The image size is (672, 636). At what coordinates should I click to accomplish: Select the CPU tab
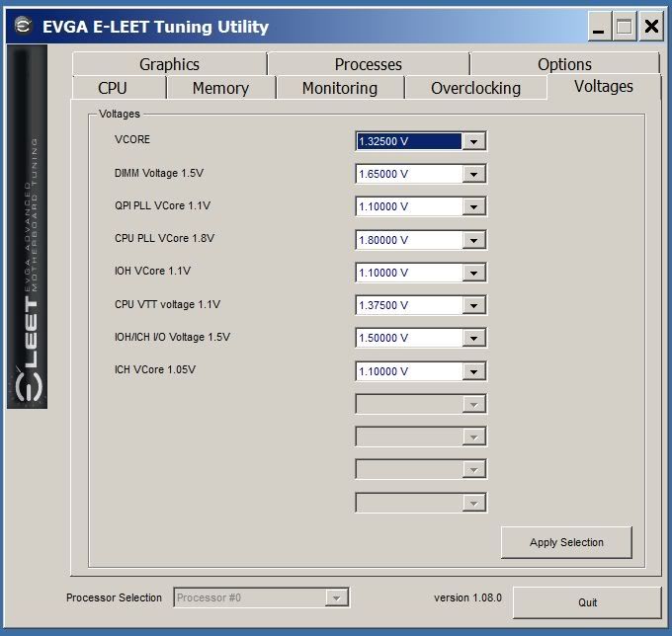pyautogui.click(x=119, y=88)
